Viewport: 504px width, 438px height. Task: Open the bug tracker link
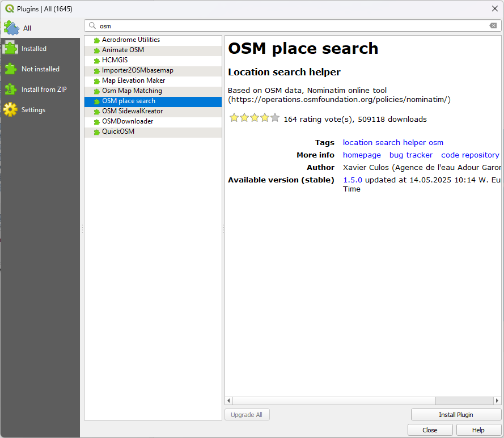coord(410,155)
